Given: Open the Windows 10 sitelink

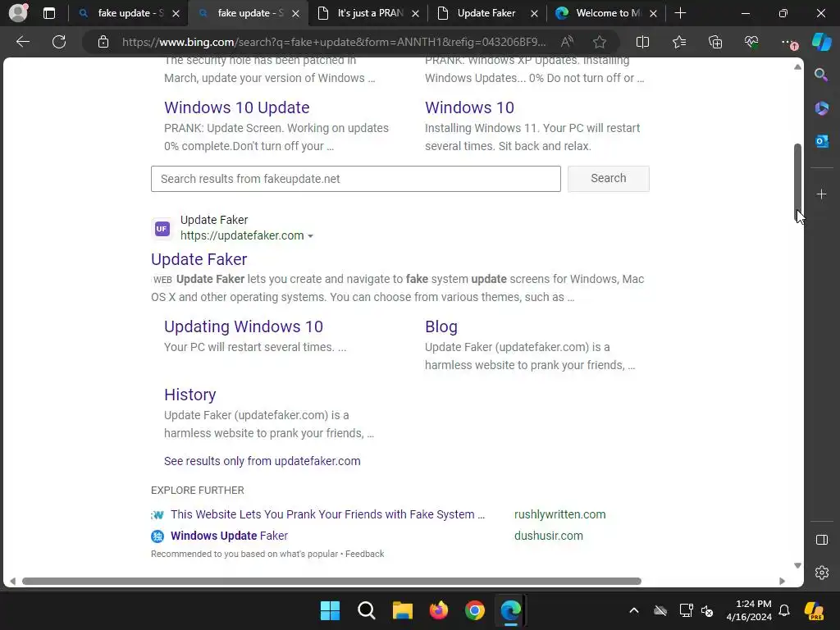Looking at the screenshot, I should (x=469, y=107).
